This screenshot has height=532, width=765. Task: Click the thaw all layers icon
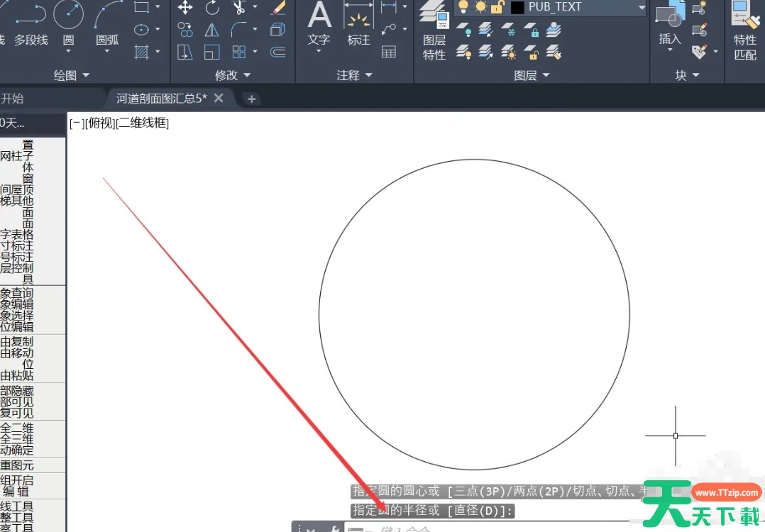point(508,52)
